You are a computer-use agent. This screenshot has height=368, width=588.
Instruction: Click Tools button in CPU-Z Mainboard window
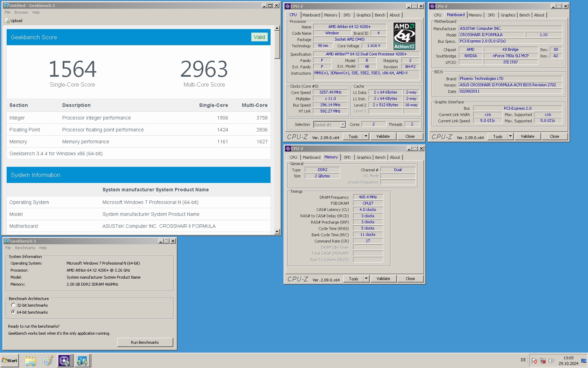(x=498, y=136)
